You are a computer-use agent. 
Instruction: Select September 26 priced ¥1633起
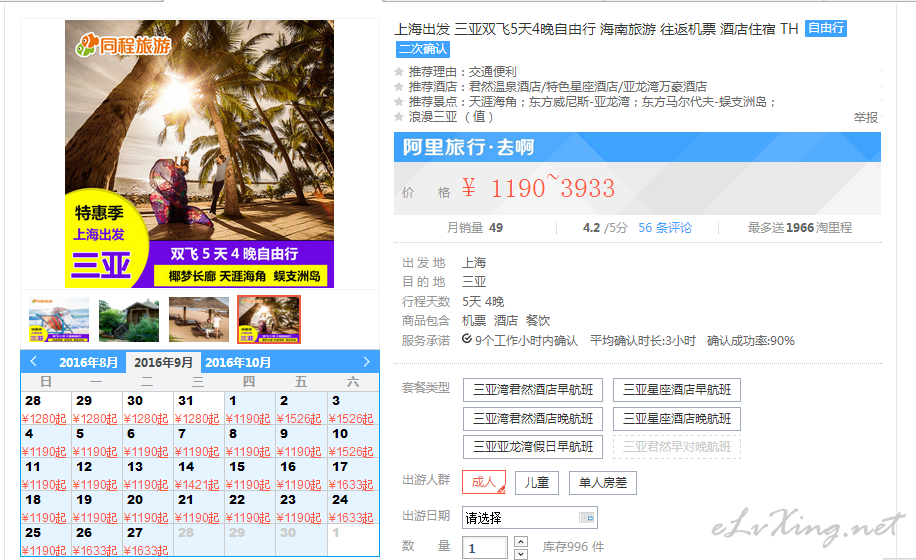pyautogui.click(x=96, y=541)
